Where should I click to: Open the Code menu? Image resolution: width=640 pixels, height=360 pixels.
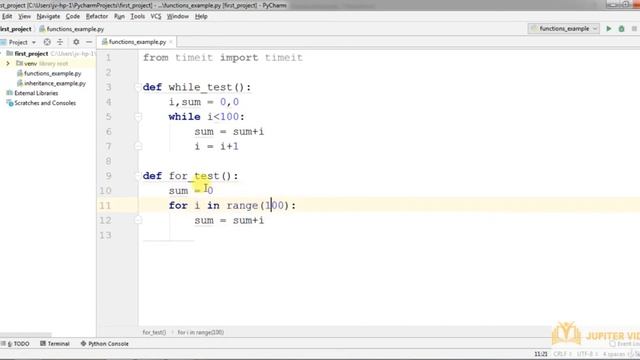(73, 16)
